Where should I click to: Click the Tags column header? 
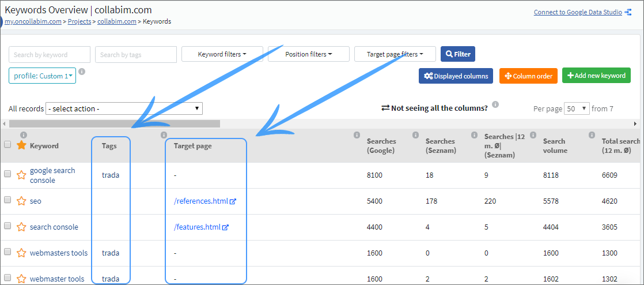point(109,145)
